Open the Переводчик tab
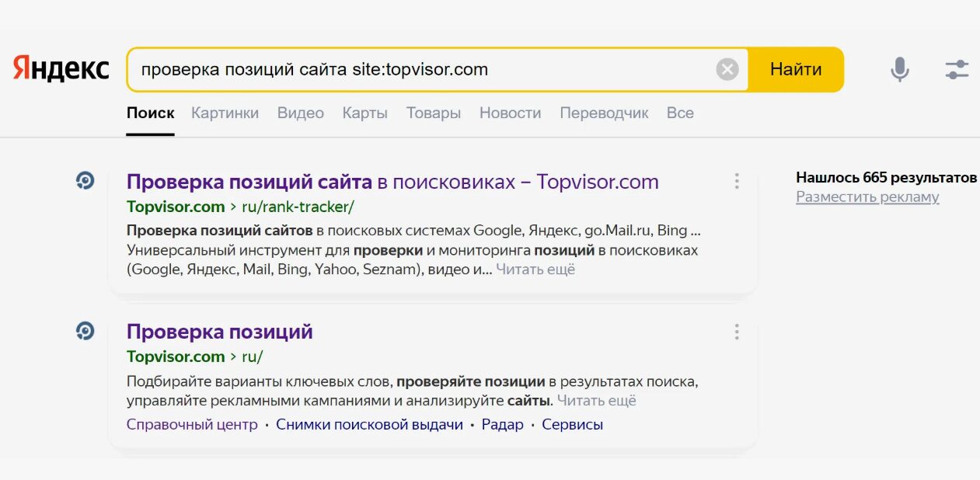 click(x=604, y=113)
